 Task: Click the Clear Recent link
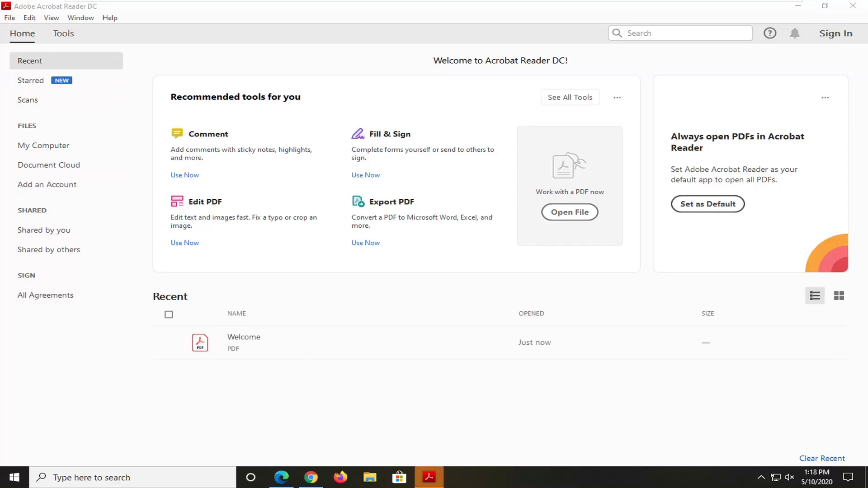point(822,458)
